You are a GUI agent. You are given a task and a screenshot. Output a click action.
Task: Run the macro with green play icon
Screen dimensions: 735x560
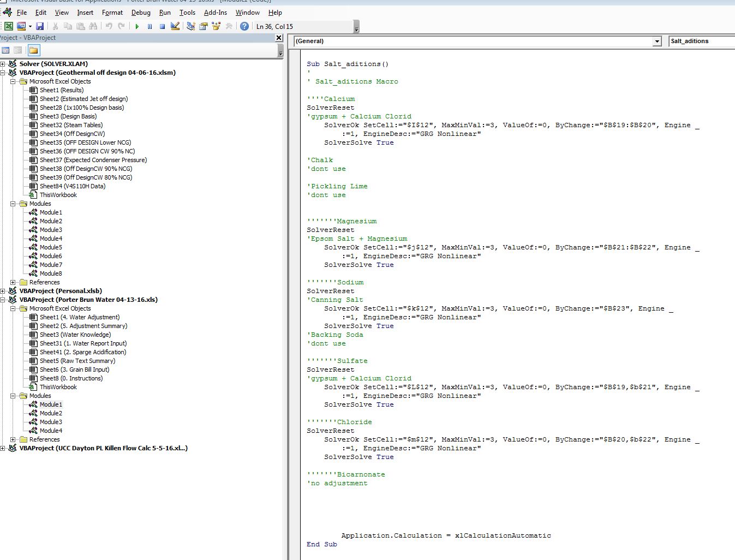click(137, 26)
